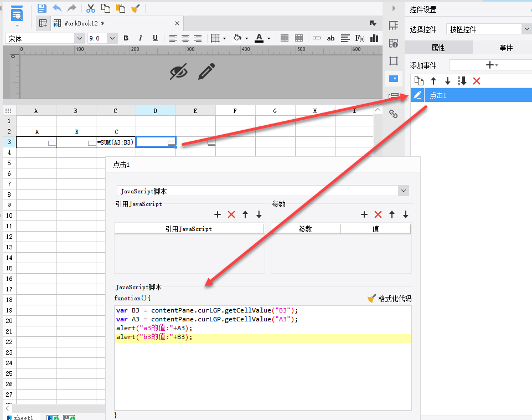Select the 点击1 event row

[471, 95]
